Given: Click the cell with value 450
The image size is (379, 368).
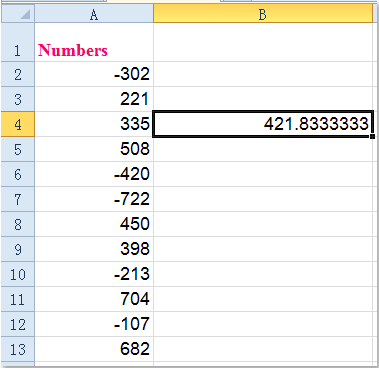Looking at the screenshot, I should point(94,224).
